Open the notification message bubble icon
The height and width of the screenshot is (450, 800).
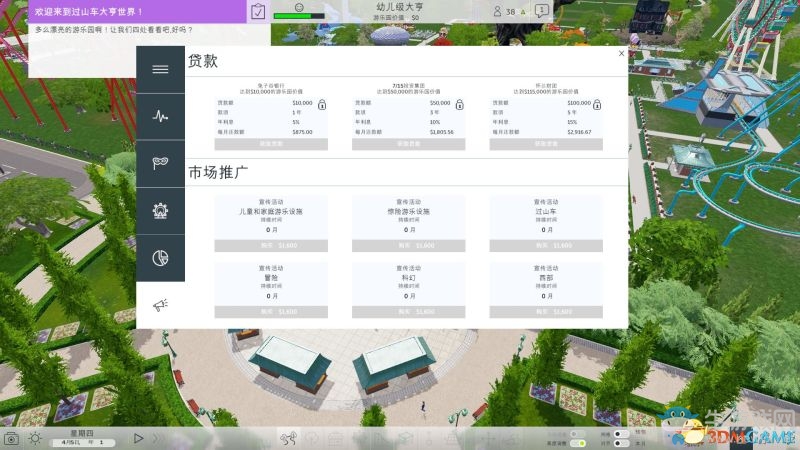[541, 10]
